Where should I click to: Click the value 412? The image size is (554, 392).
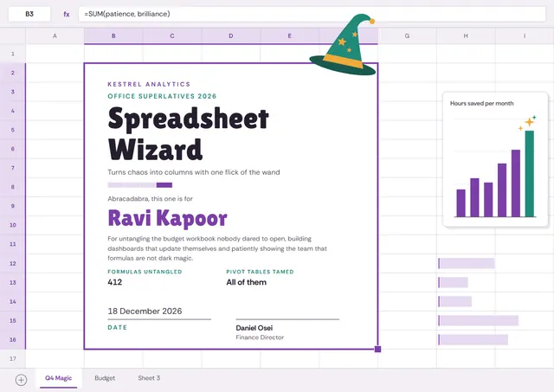pos(115,282)
